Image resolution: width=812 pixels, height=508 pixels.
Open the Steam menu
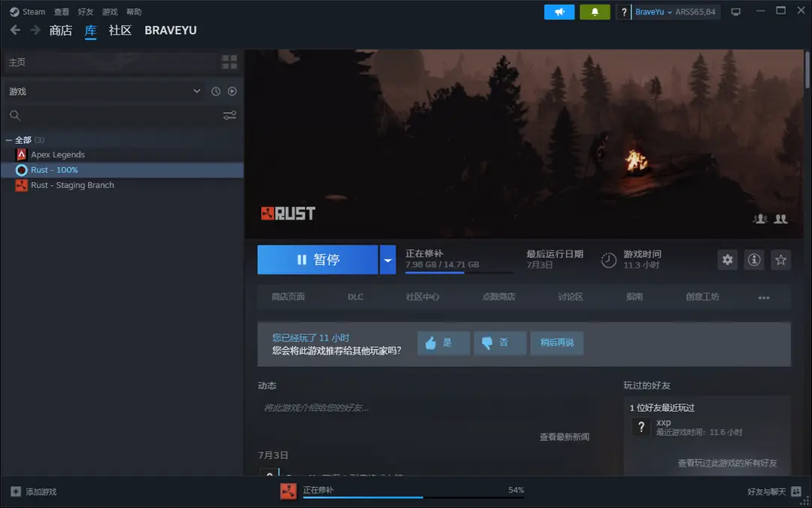point(34,11)
